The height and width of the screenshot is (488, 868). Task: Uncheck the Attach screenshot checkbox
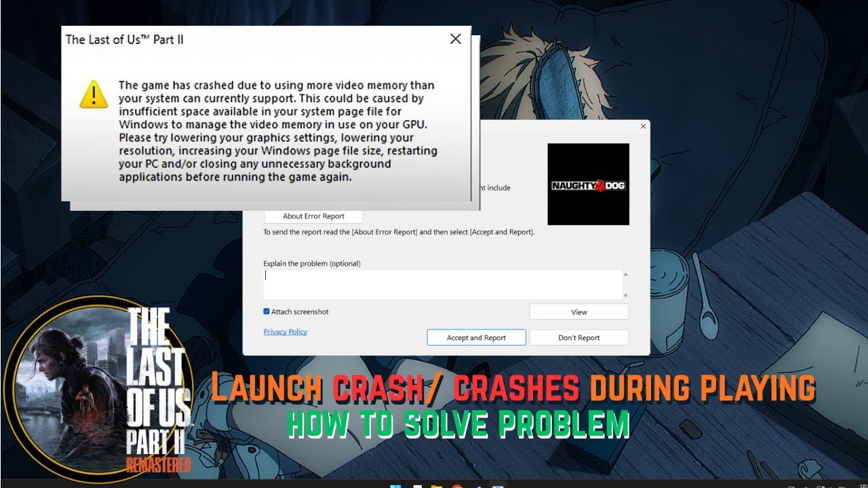[267, 312]
